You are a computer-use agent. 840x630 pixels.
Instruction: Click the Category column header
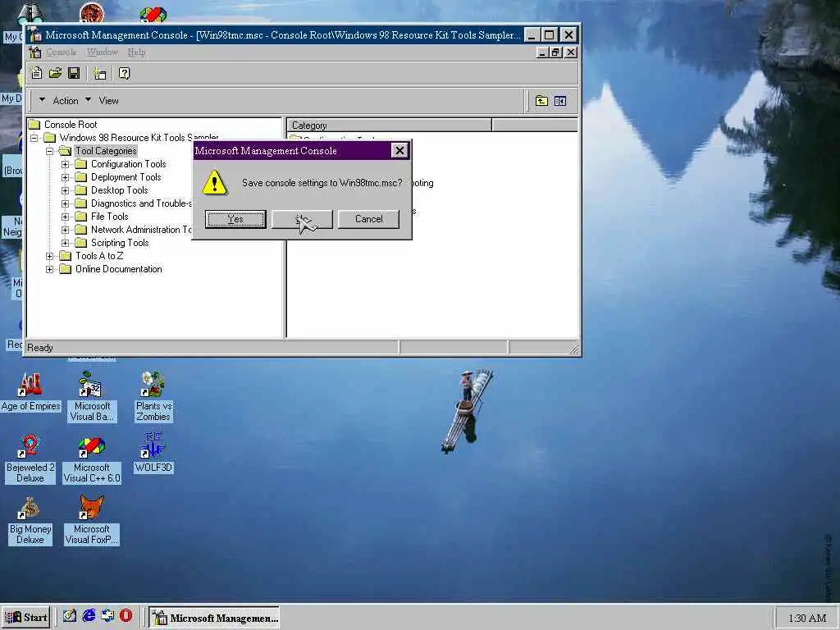click(389, 126)
